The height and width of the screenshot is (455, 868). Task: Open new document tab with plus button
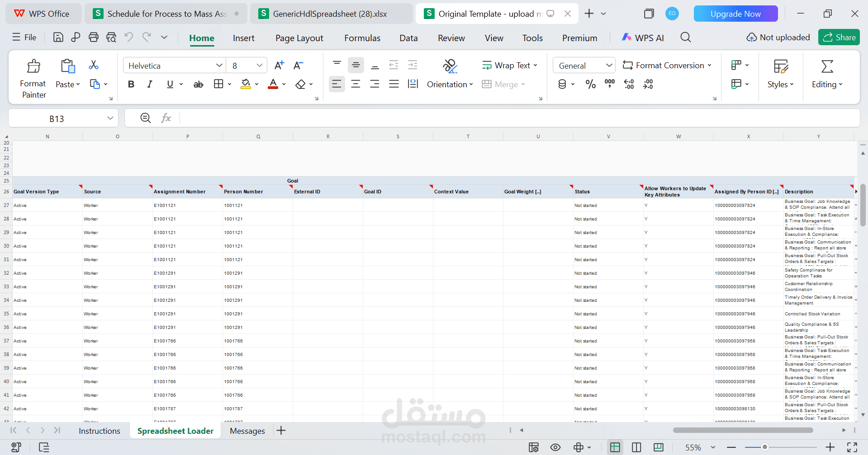point(589,14)
